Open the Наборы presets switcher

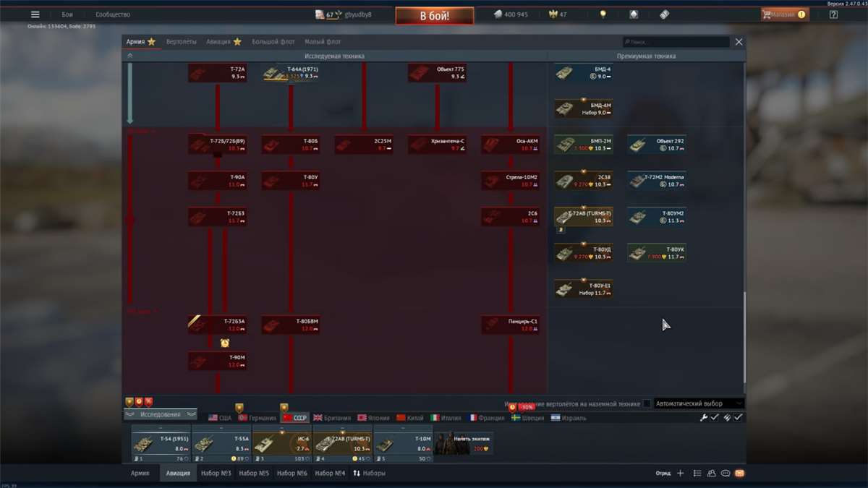point(369,474)
